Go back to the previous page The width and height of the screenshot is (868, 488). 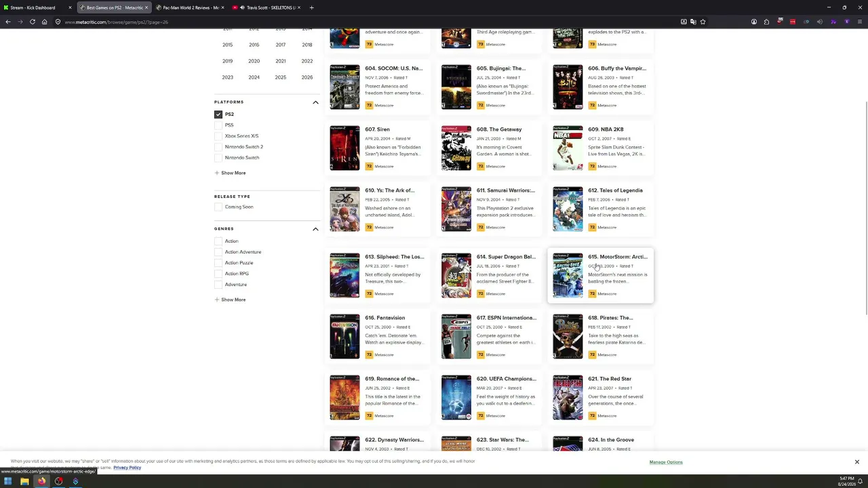point(8,22)
